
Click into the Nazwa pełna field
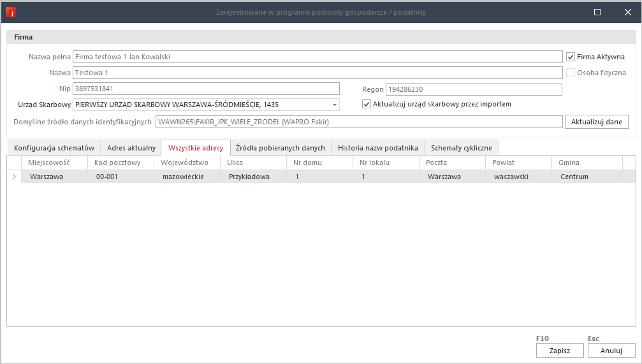click(317, 57)
